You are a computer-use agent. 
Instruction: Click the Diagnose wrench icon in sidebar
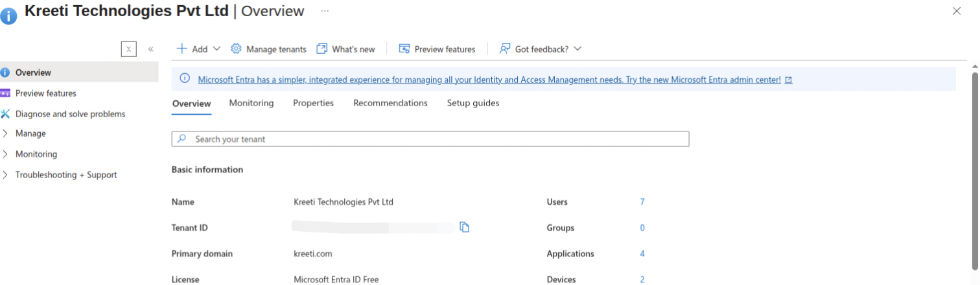(5, 114)
